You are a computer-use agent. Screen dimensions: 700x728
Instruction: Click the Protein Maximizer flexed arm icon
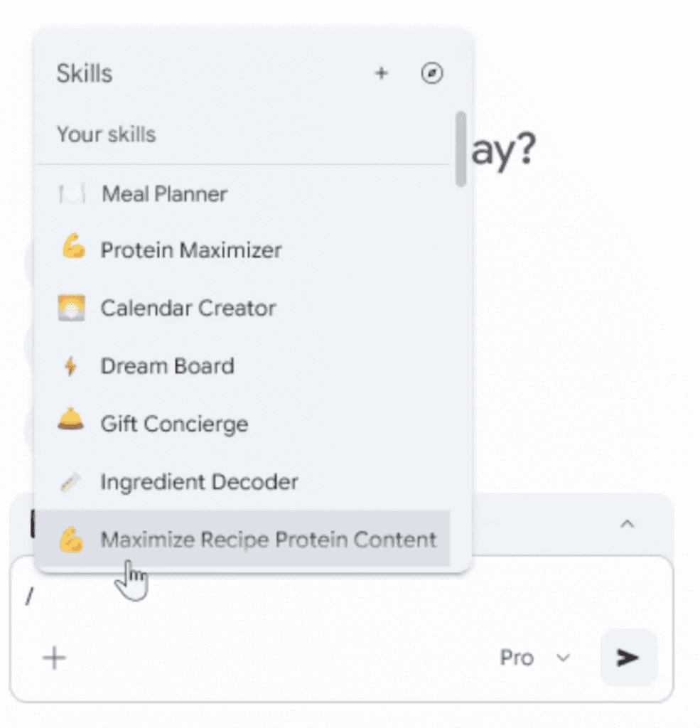pos(72,250)
